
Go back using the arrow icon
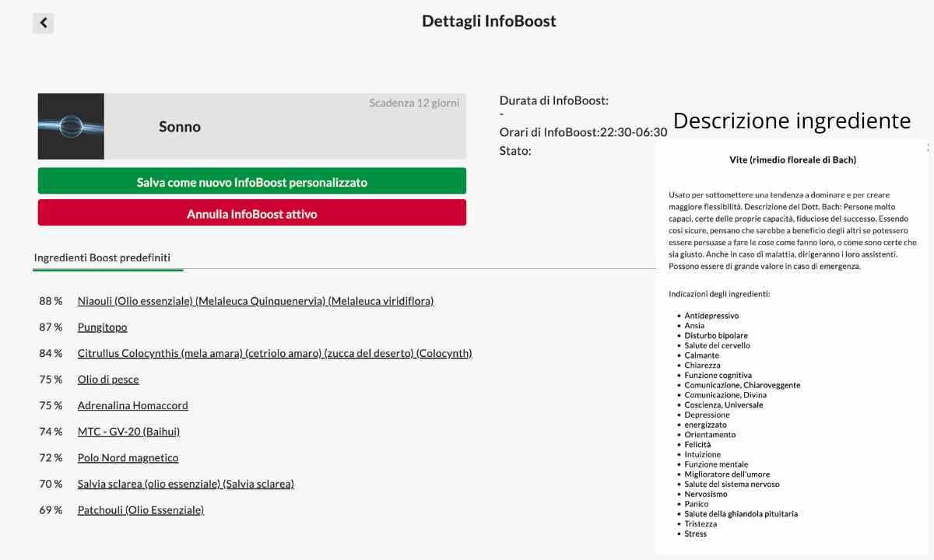coord(44,23)
